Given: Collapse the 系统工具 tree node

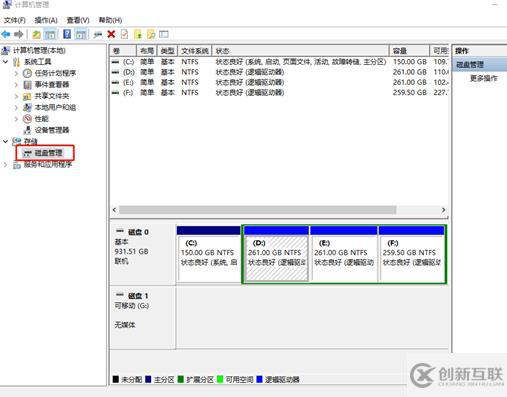Looking at the screenshot, I should pyautogui.click(x=6, y=62).
